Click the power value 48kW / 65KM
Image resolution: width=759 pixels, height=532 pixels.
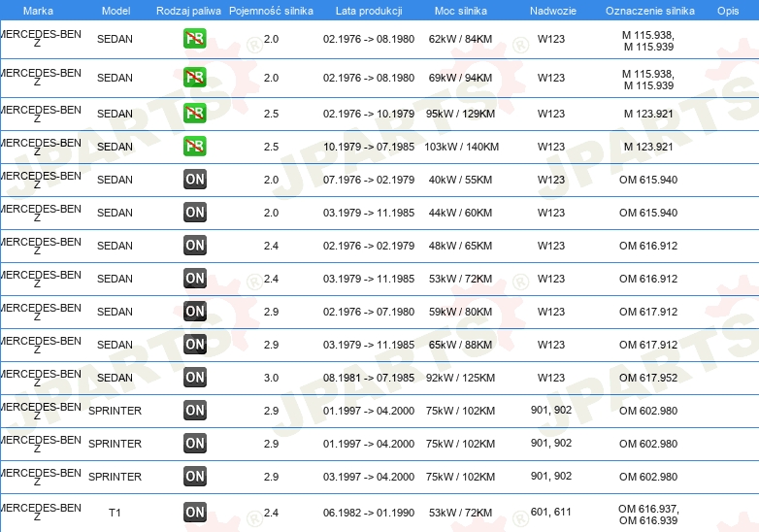coord(460,246)
